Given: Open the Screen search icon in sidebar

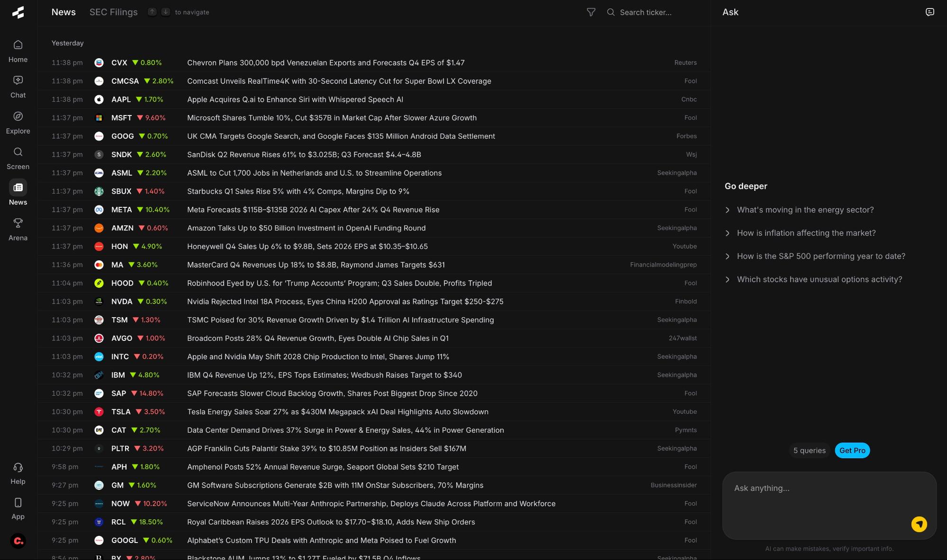Looking at the screenshot, I should pyautogui.click(x=18, y=152).
